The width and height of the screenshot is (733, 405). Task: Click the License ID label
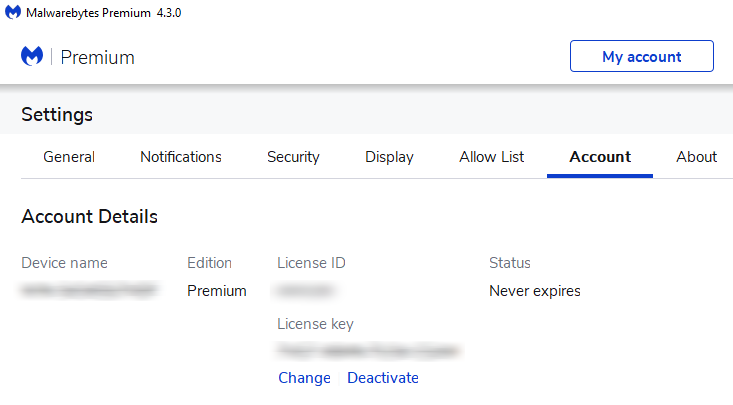pyautogui.click(x=311, y=263)
